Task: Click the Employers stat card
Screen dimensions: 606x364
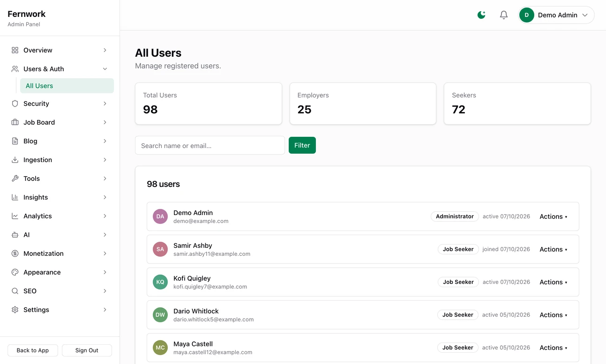Action: click(363, 104)
